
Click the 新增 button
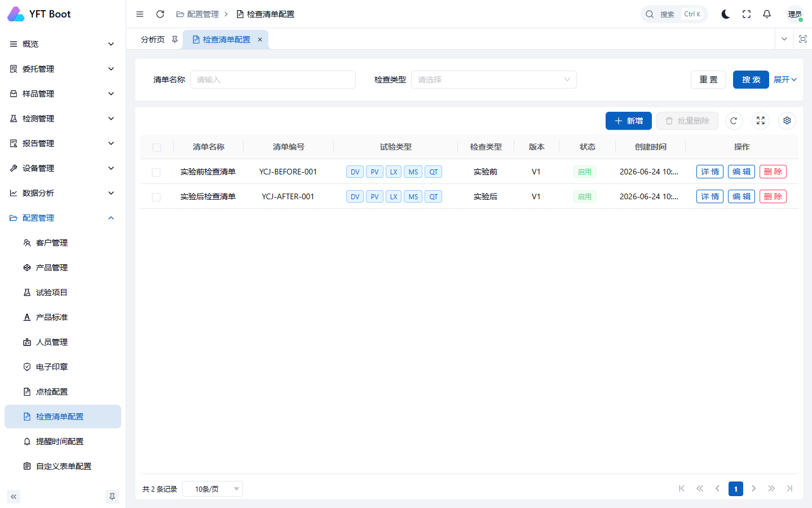click(x=629, y=121)
